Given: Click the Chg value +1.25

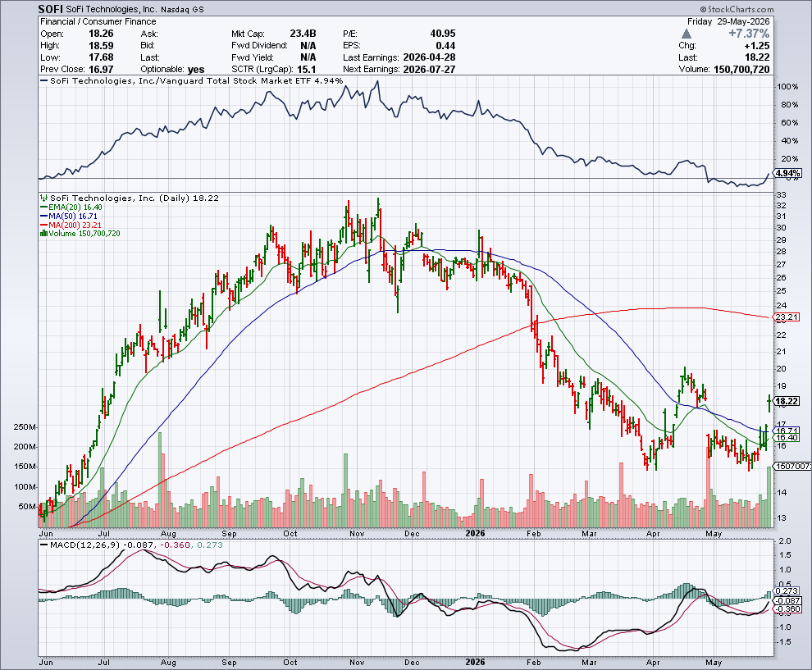Looking at the screenshot, I should coord(756,46).
